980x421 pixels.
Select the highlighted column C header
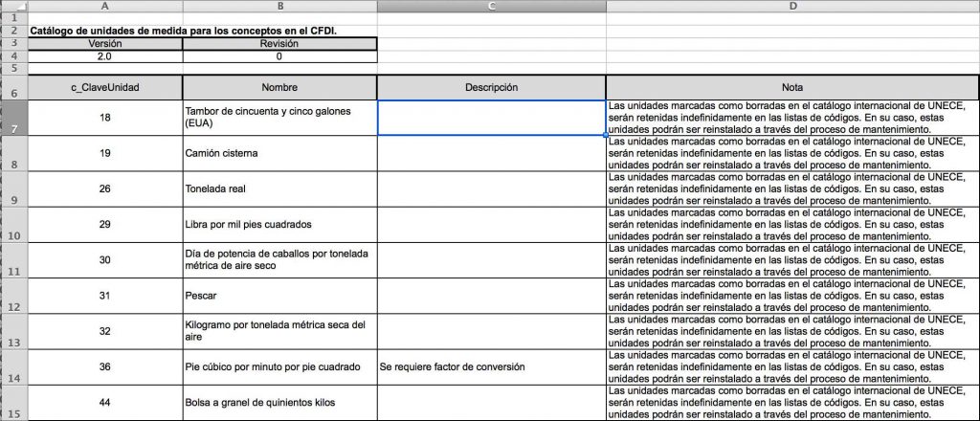tap(491, 7)
